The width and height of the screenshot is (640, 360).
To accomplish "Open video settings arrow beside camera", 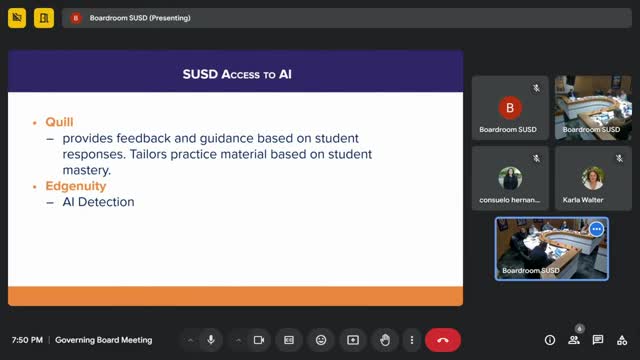I will (x=238, y=340).
